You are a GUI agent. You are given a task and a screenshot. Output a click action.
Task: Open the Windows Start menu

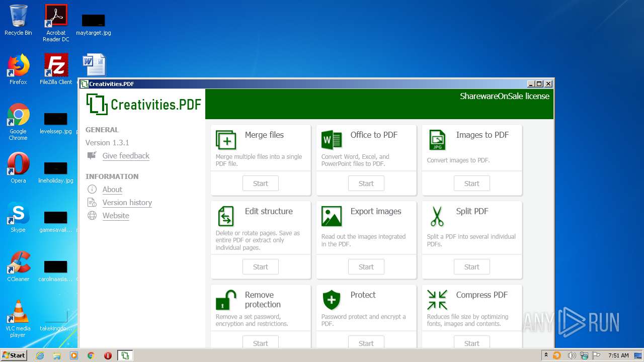click(x=14, y=355)
